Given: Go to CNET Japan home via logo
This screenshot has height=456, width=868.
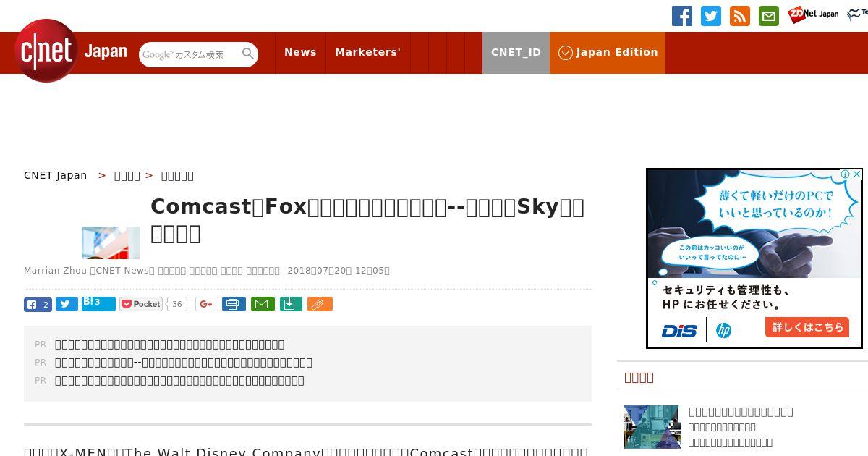Looking at the screenshot, I should tap(70, 51).
